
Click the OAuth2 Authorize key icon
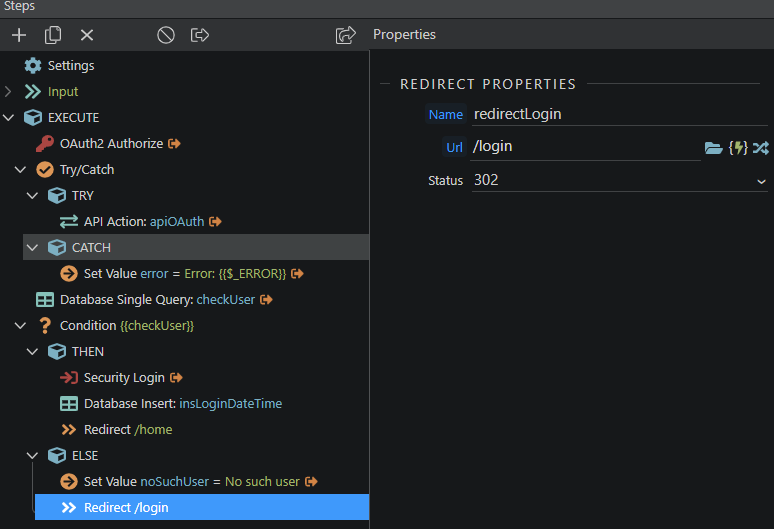tap(45, 144)
